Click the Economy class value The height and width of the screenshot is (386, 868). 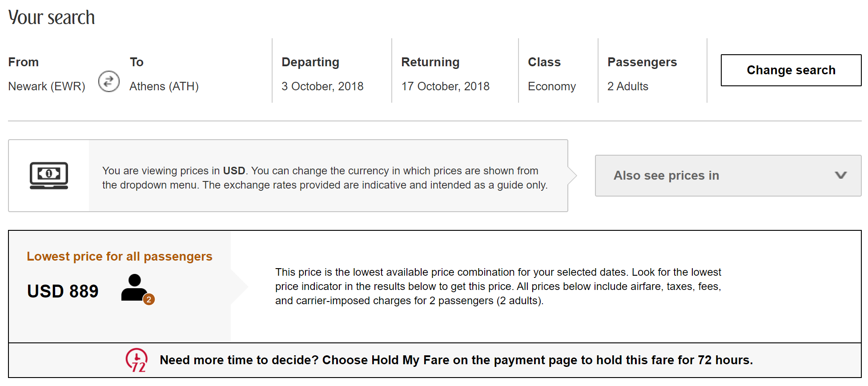point(551,86)
